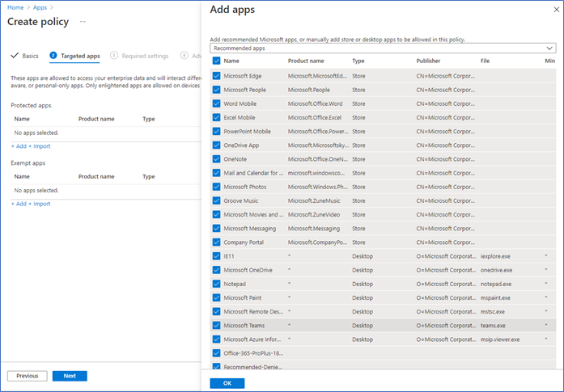Click the Microsoft.Office.Excel product name
The image size is (564, 392).
[x=315, y=117]
